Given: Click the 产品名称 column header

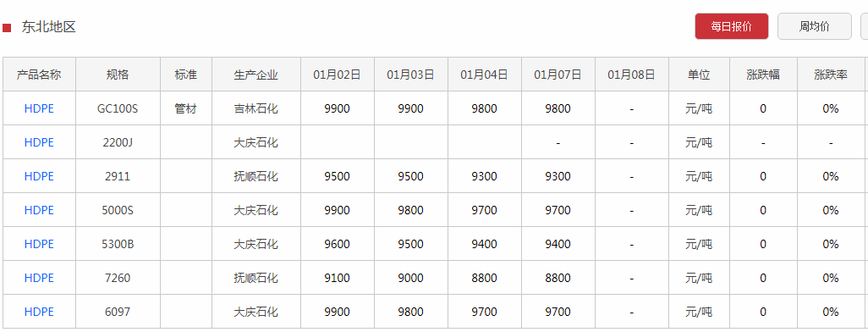Looking at the screenshot, I should click(39, 75).
